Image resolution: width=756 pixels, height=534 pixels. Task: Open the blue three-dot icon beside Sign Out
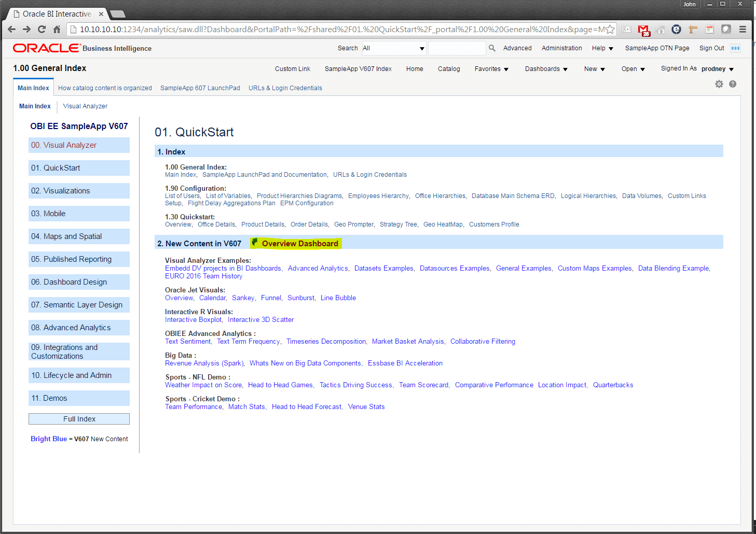pos(735,48)
